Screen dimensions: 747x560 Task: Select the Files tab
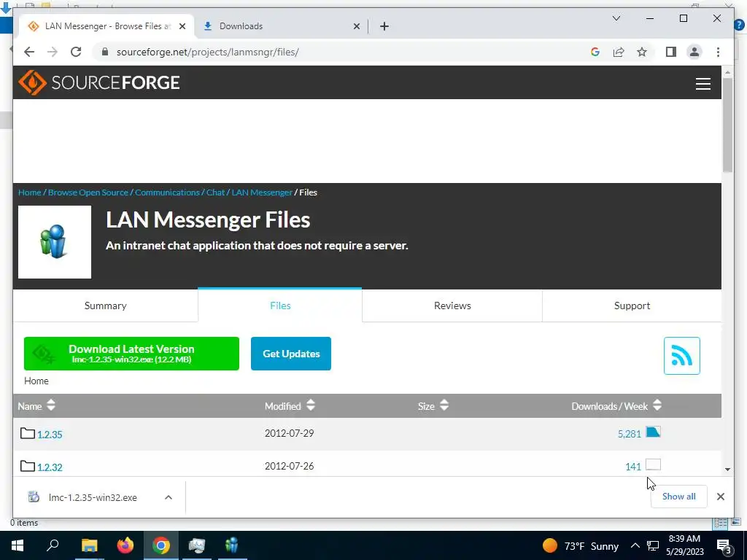(x=280, y=306)
